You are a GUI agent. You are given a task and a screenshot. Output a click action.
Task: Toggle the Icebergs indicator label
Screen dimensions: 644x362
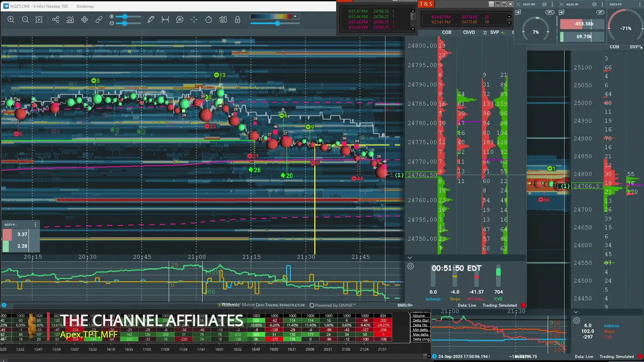pyautogui.click(x=433, y=299)
